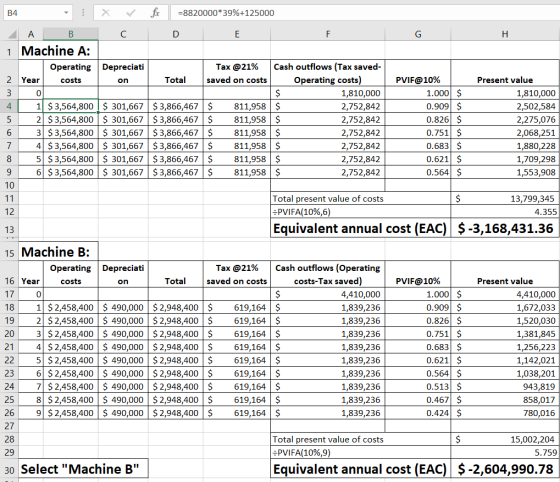Click Machine A 'PVIF@10%' header cell
This screenshot has height=482, width=560.
click(x=418, y=73)
